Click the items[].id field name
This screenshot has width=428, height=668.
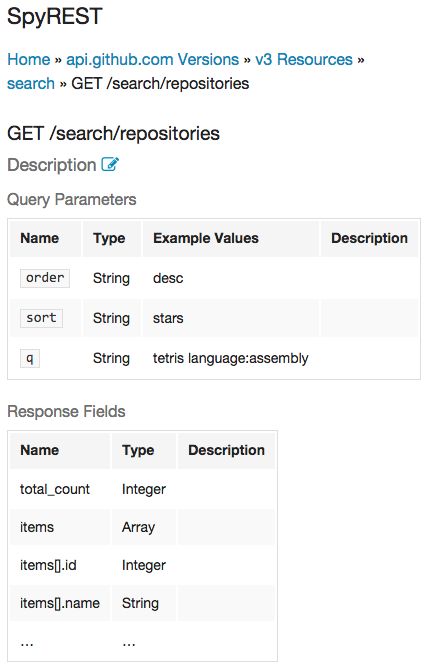click(x=48, y=565)
